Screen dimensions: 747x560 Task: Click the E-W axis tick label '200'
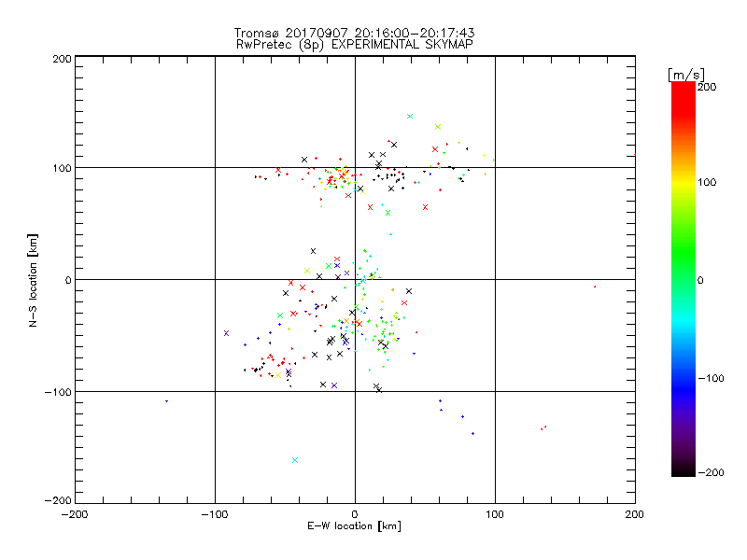(x=635, y=514)
